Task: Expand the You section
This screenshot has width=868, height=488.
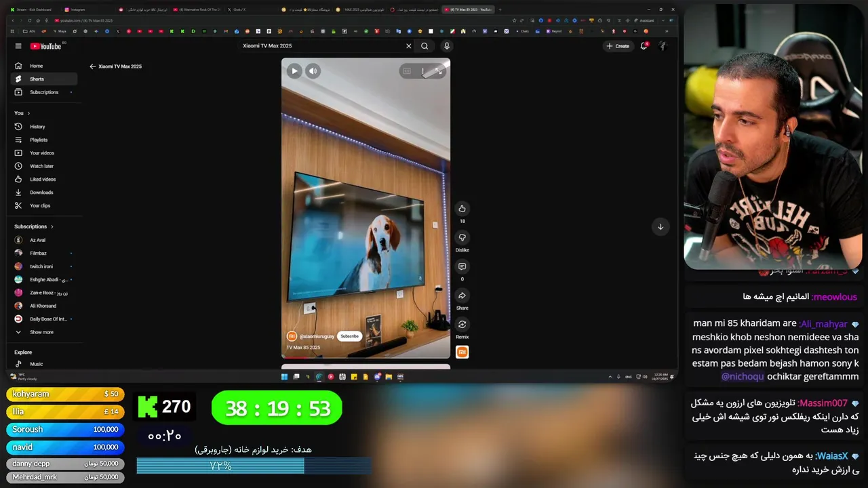Action: click(x=22, y=113)
